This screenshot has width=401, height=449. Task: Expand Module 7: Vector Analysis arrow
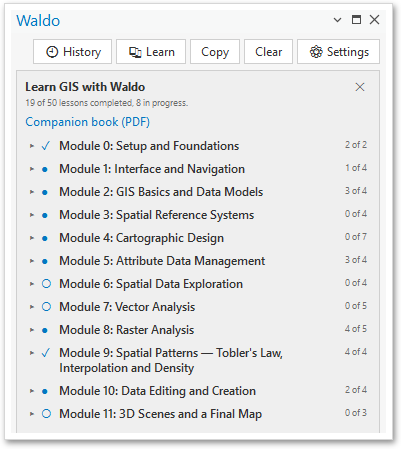32,307
